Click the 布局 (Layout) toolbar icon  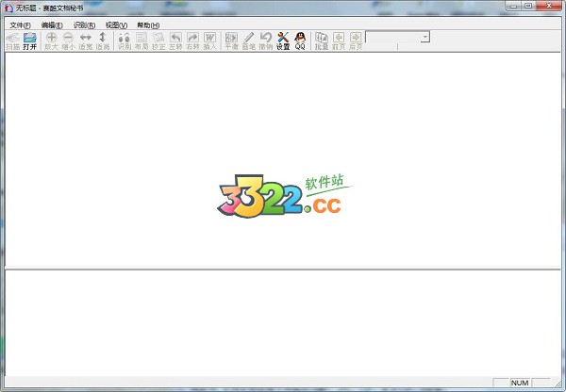coord(141,41)
